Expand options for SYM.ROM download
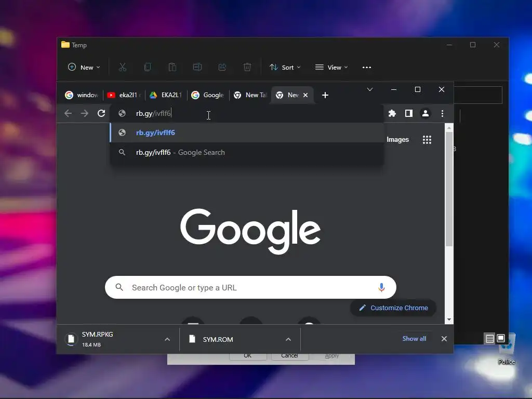 [288, 339]
